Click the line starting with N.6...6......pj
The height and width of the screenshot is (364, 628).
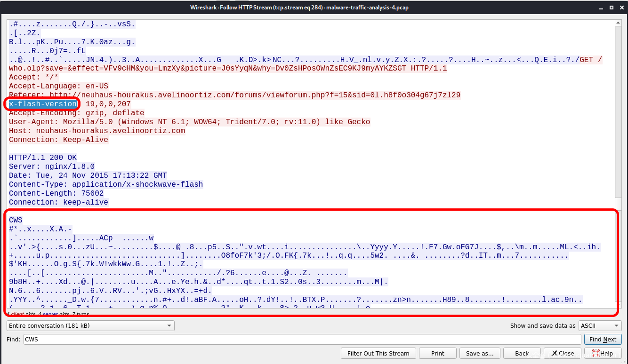coord(111,292)
